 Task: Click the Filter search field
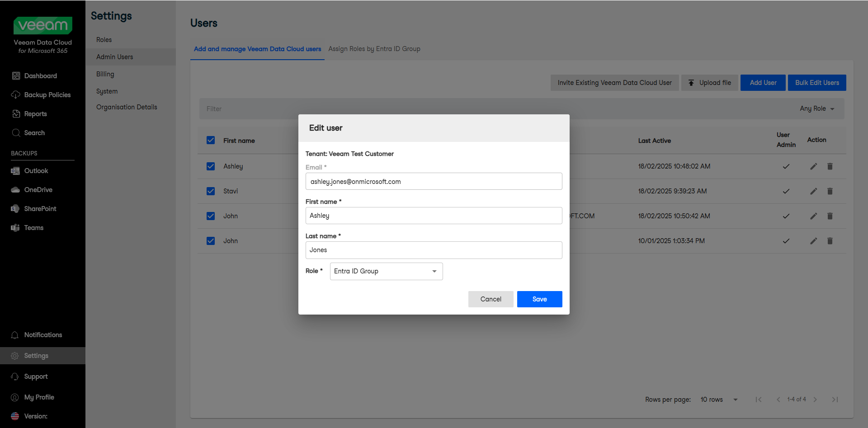(497, 108)
